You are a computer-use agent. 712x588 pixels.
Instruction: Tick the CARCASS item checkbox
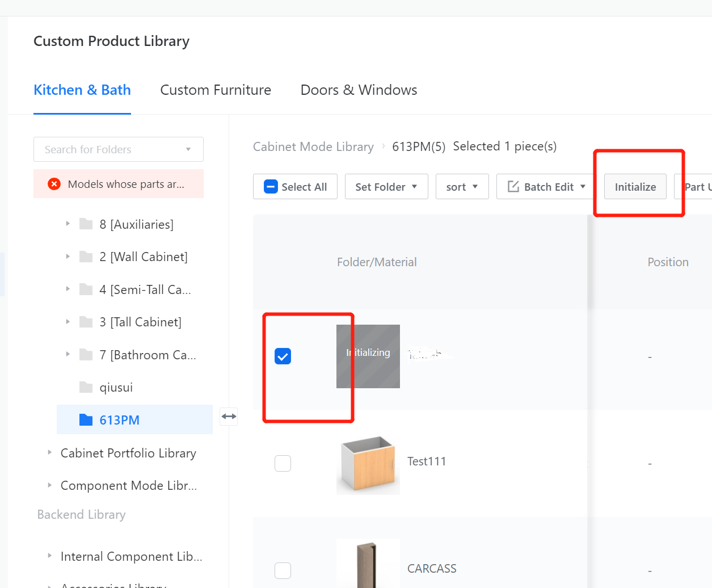(x=283, y=570)
